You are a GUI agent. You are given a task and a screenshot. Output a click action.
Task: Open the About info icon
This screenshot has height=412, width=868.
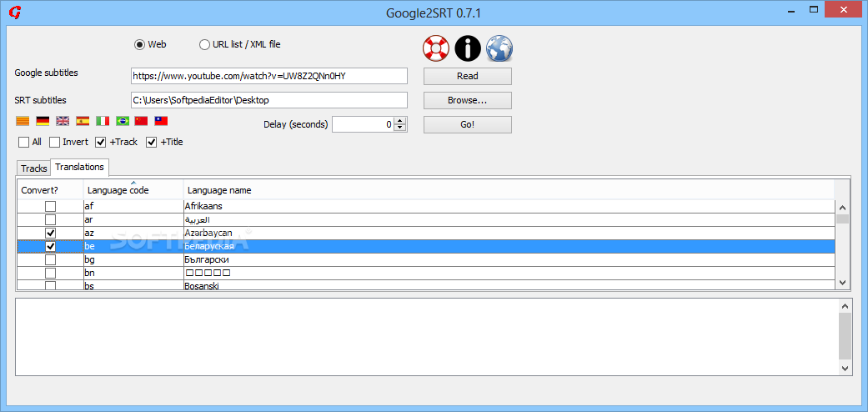468,48
